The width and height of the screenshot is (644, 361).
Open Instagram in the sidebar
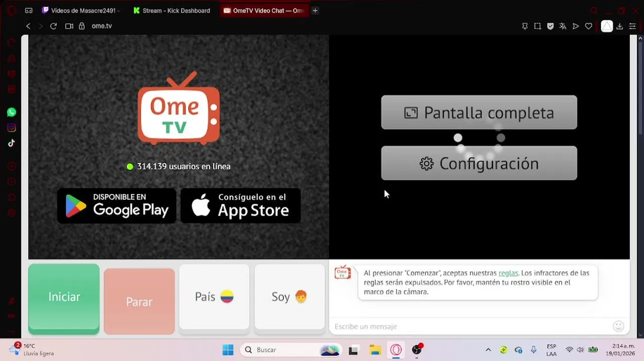click(x=12, y=128)
